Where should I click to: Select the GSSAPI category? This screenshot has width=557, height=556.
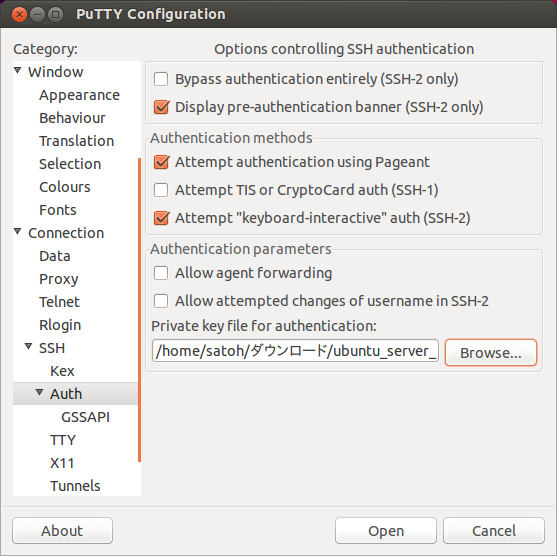point(85,417)
